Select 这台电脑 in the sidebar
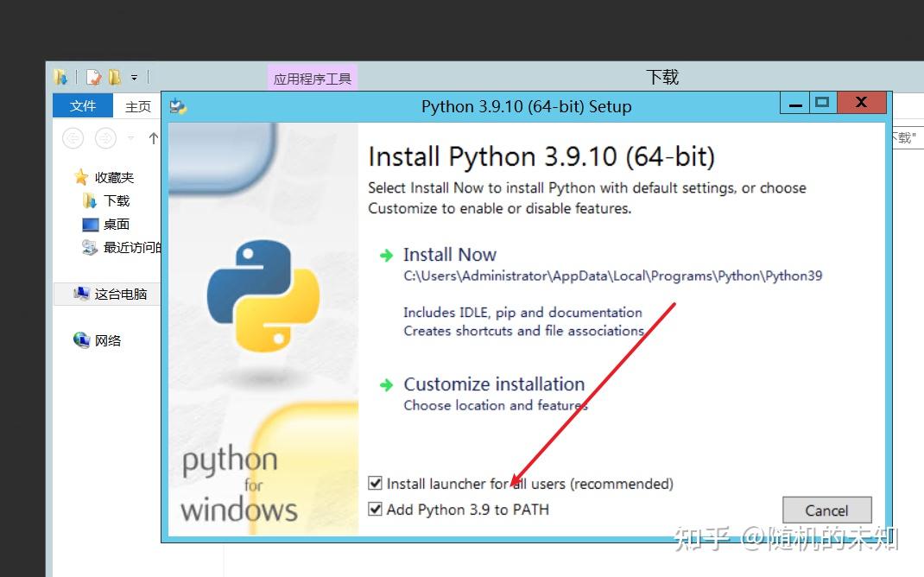 click(x=112, y=294)
